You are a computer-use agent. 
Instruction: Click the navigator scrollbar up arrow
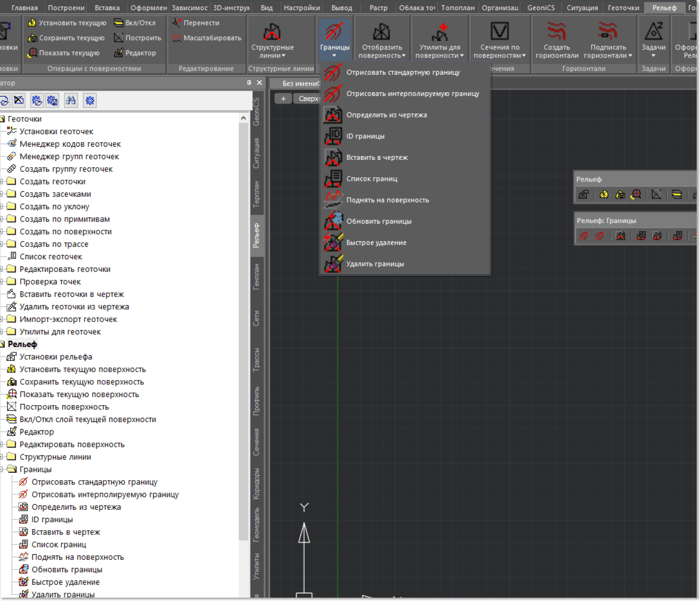point(243,118)
